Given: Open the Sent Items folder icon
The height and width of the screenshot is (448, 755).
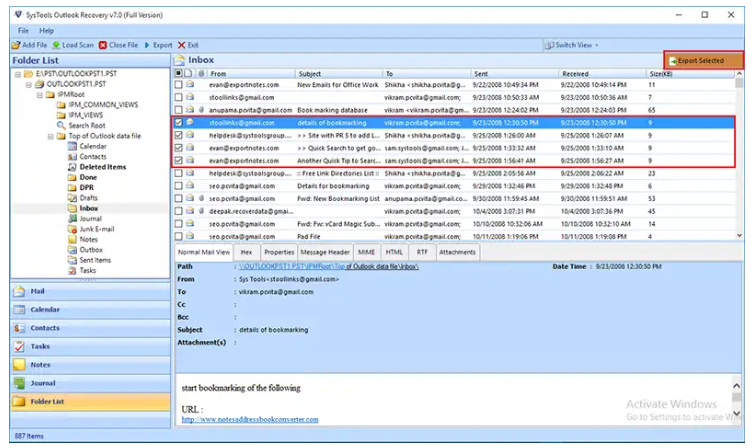Looking at the screenshot, I should [72, 260].
